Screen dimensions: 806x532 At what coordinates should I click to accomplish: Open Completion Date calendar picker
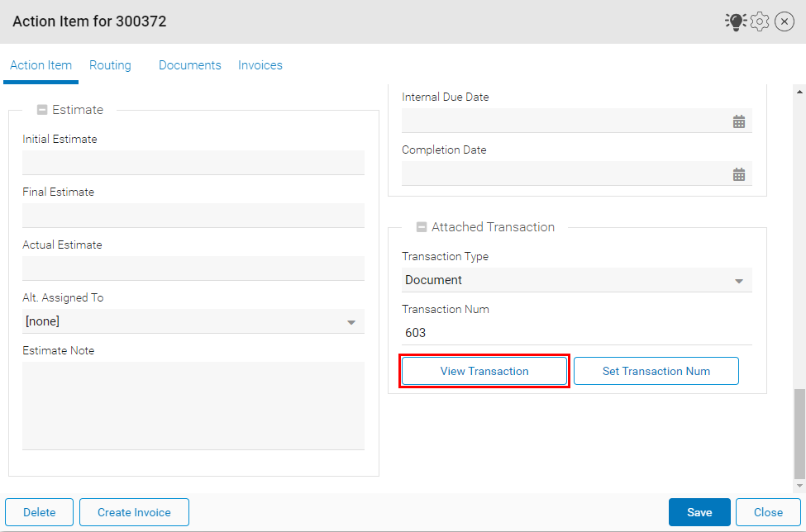pyautogui.click(x=738, y=174)
